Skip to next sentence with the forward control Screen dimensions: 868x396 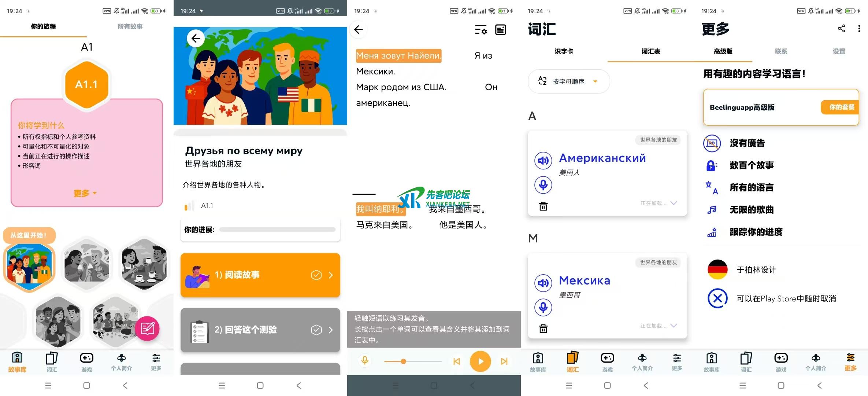504,361
